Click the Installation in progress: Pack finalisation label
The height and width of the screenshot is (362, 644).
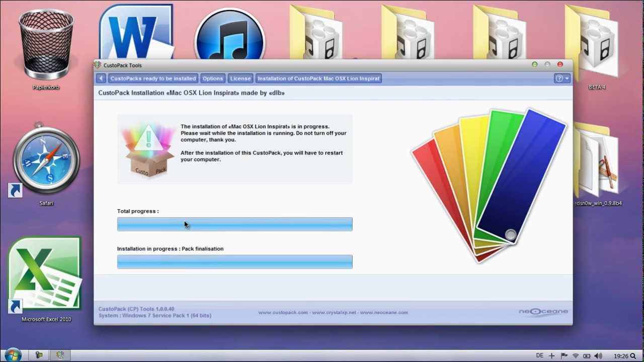coord(170,249)
